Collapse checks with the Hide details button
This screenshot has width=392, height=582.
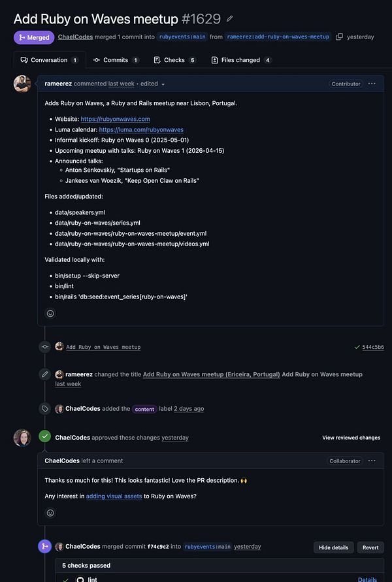pos(333,547)
